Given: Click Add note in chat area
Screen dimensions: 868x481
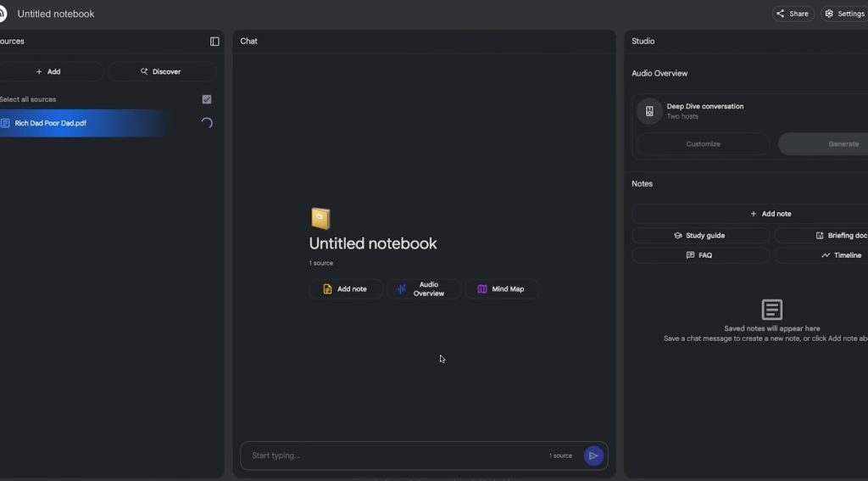Looking at the screenshot, I should tap(346, 289).
